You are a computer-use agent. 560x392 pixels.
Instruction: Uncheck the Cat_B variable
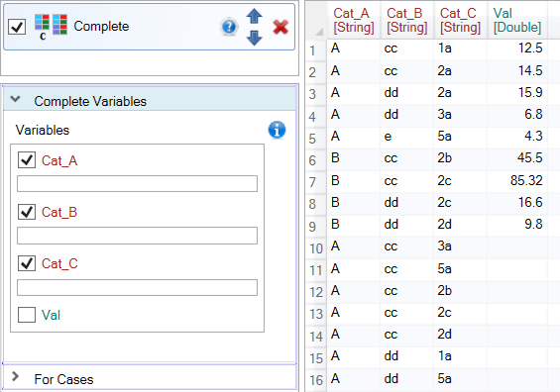(x=27, y=212)
